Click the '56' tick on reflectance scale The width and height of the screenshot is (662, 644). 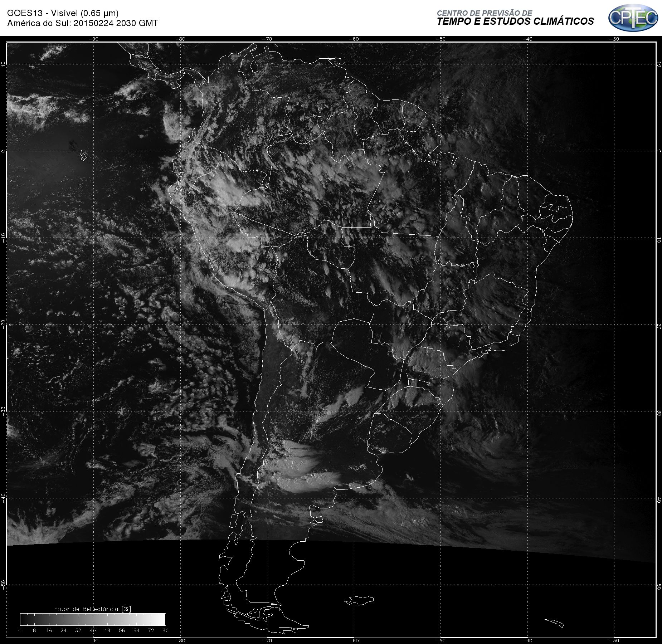click(x=122, y=630)
